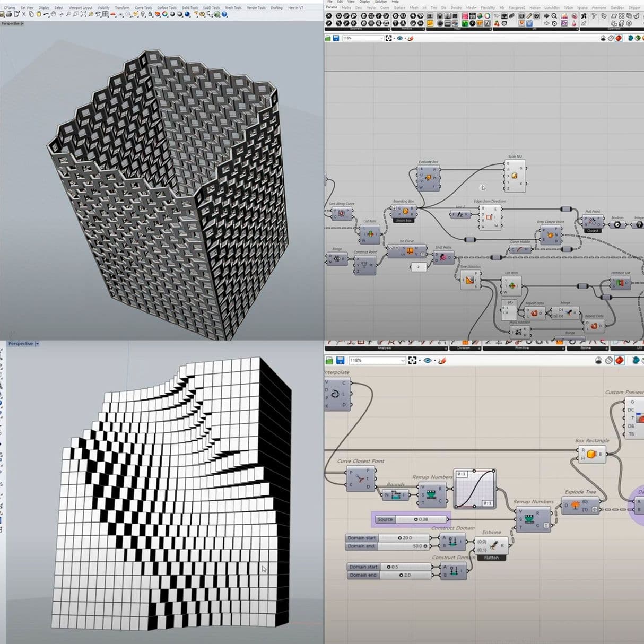Click the four-viewport layout icon in Rhino toolbar
Viewport: 644px width, 644px height.
(x=105, y=14)
